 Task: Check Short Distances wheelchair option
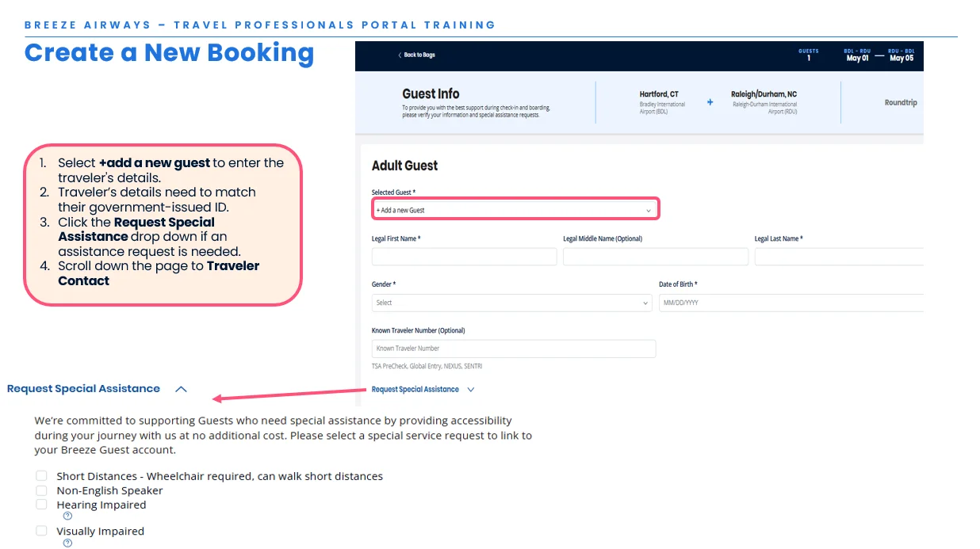(x=41, y=476)
